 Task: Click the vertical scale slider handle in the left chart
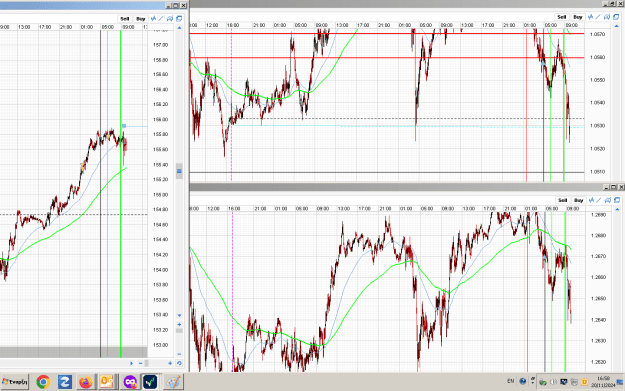click(179, 171)
